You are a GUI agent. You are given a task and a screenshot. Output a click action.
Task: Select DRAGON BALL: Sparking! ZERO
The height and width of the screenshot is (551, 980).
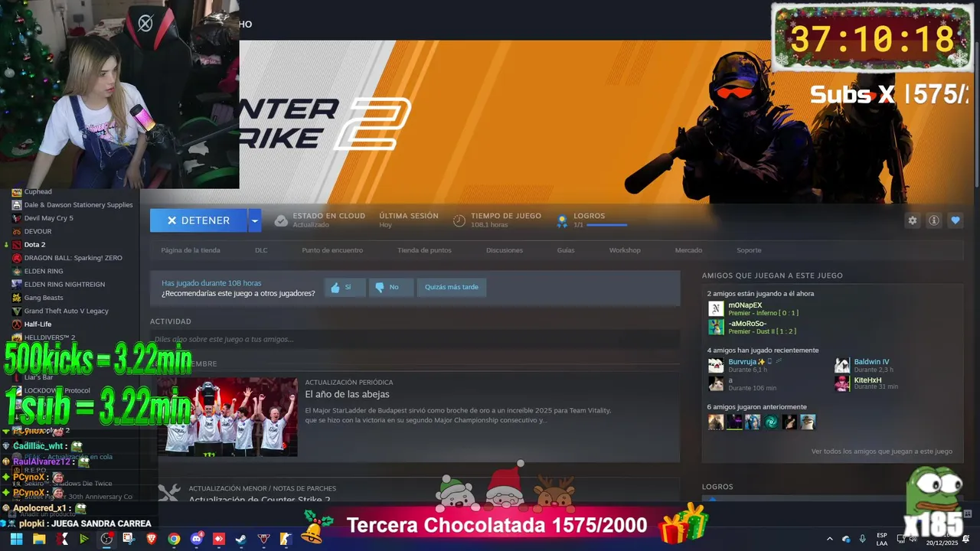73,258
